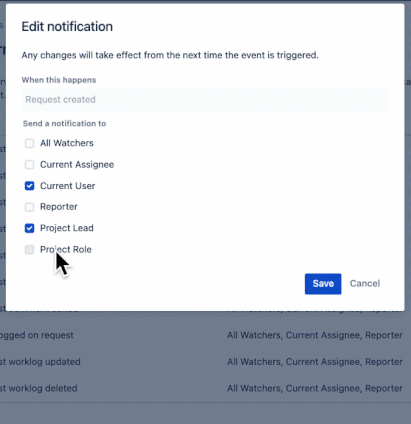
Task: Tick the Reporter checkbox
Action: tap(29, 207)
